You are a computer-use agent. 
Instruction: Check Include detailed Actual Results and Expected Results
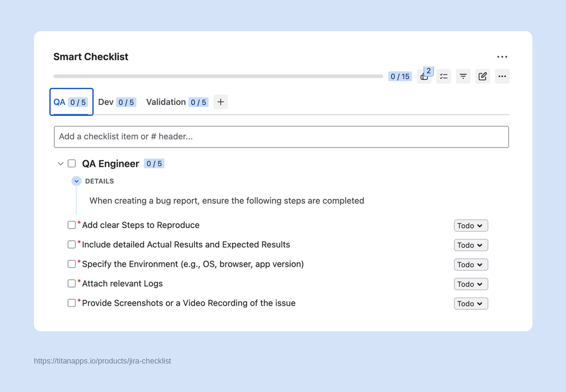click(x=71, y=245)
